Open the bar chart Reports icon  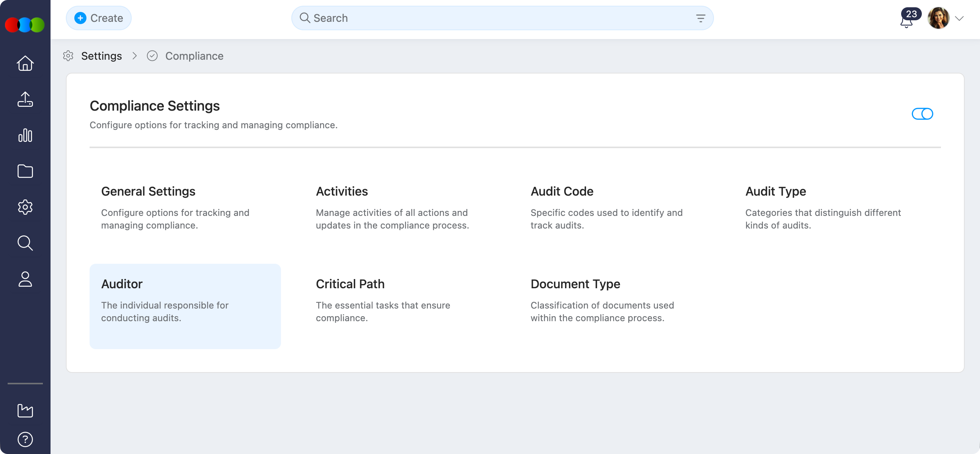(25, 135)
